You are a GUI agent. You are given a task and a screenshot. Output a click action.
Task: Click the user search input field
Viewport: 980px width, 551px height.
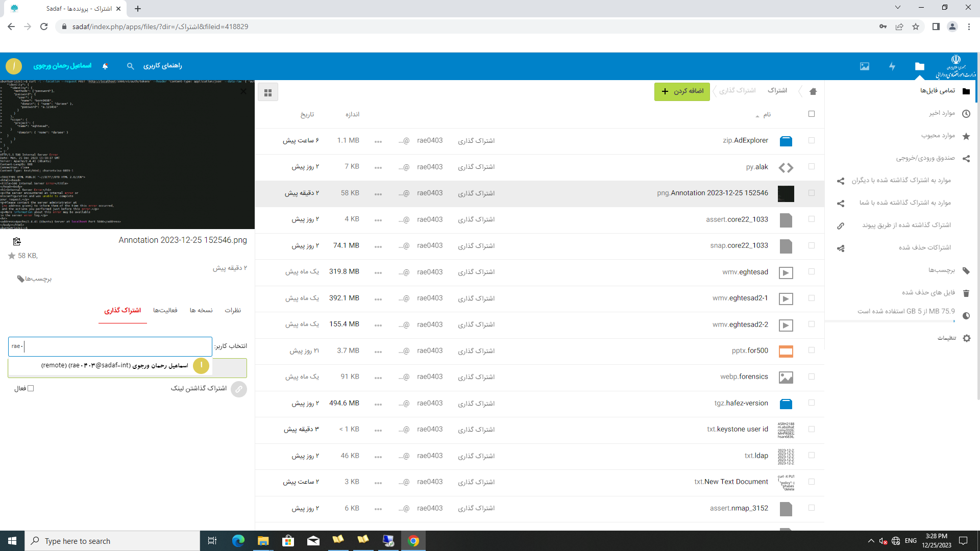pyautogui.click(x=110, y=346)
